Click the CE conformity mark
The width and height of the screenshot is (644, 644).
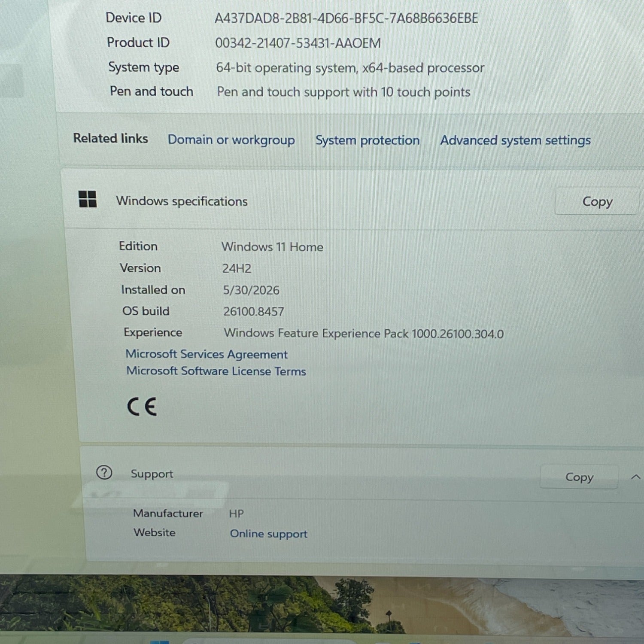142,407
